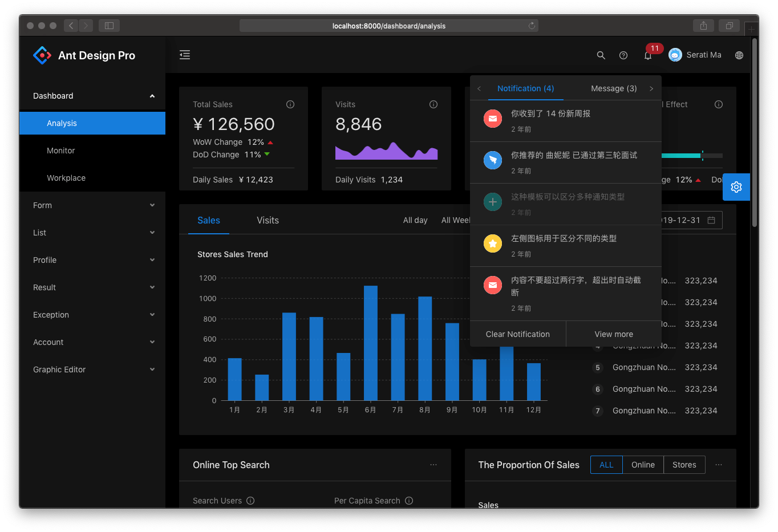Screen dimensions: 778x532
Task: Click the sidebar collapse menu icon
Action: [x=185, y=55]
